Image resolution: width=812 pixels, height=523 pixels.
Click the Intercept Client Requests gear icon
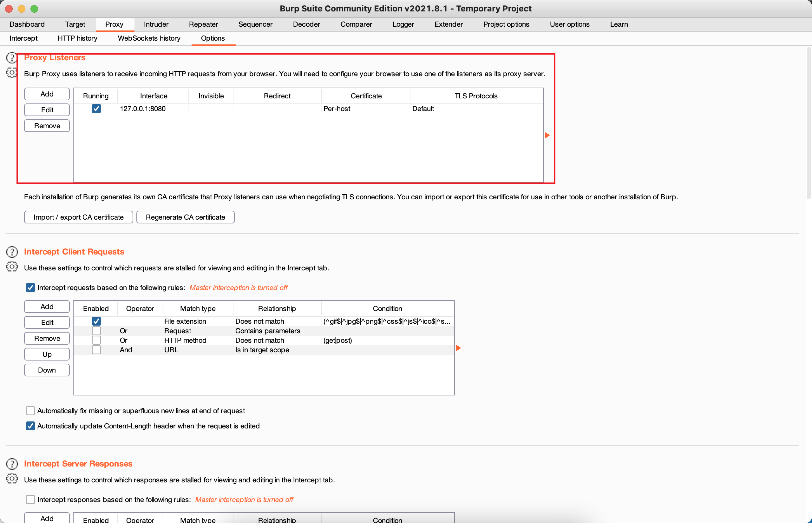[12, 267]
